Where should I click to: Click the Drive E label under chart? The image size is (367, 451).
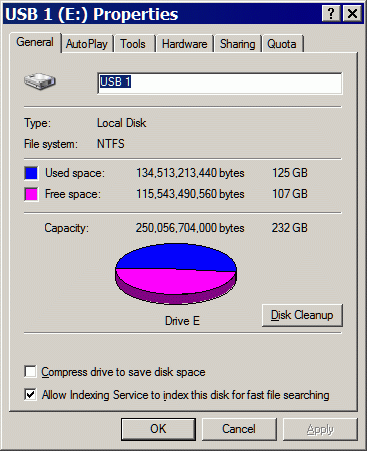click(182, 321)
